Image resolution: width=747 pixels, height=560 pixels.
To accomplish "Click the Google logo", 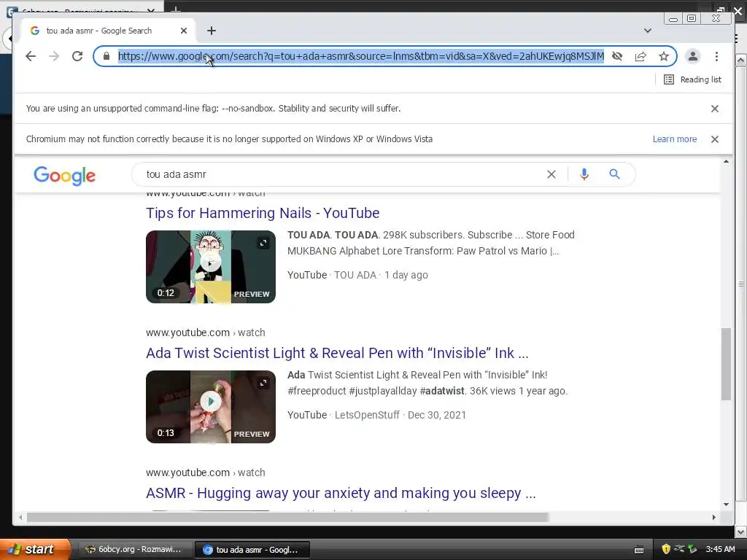I will pos(65,175).
